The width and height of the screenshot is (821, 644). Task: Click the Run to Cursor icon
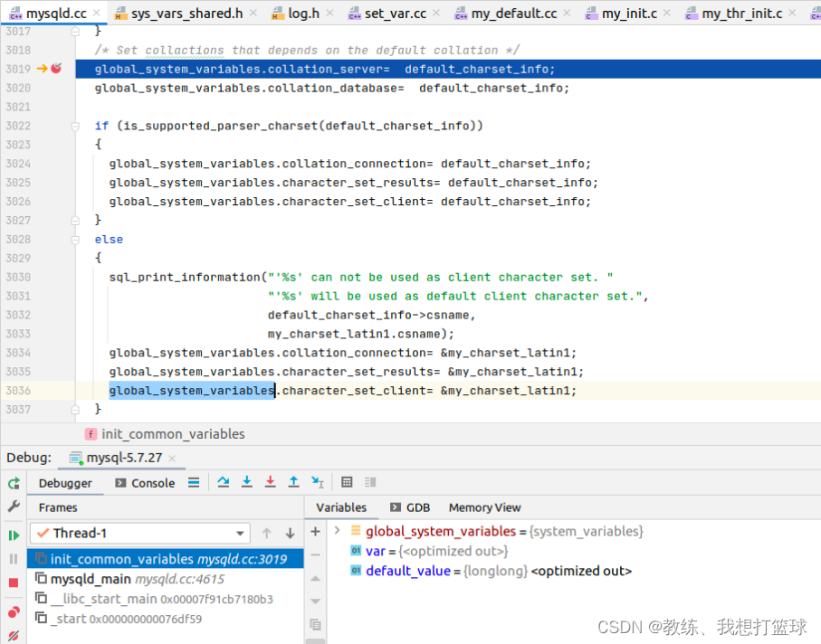(x=318, y=482)
